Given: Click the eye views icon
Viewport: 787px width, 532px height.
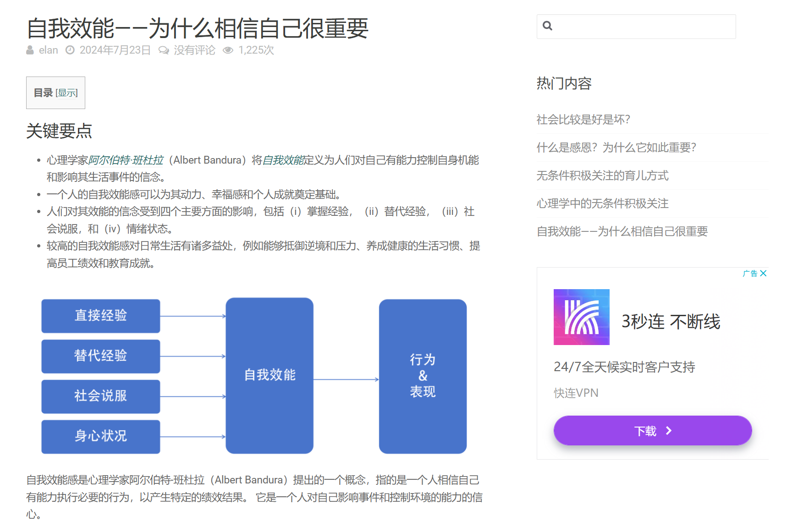Looking at the screenshot, I should click(x=228, y=50).
